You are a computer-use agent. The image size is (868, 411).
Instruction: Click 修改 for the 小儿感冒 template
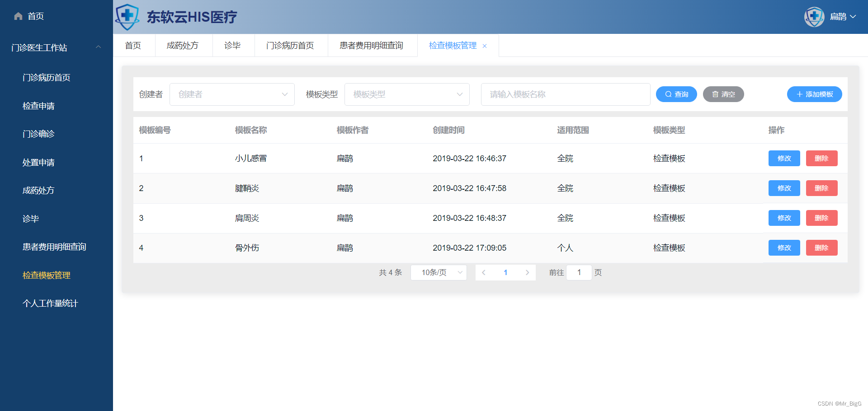[x=784, y=159]
